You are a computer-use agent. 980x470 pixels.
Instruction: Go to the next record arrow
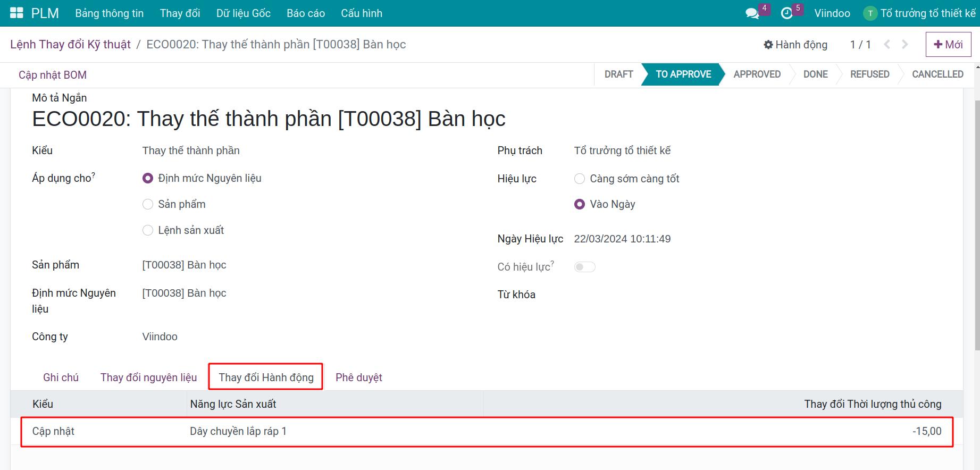[x=905, y=45]
